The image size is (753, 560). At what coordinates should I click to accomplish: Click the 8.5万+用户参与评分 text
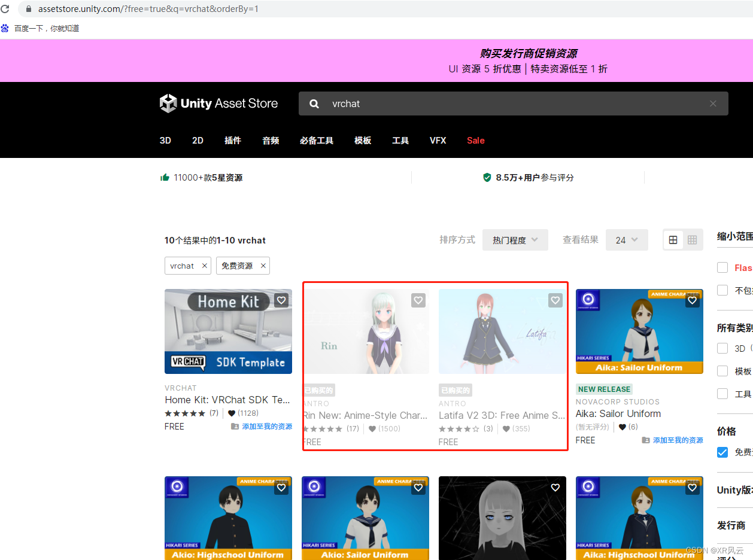click(x=535, y=178)
